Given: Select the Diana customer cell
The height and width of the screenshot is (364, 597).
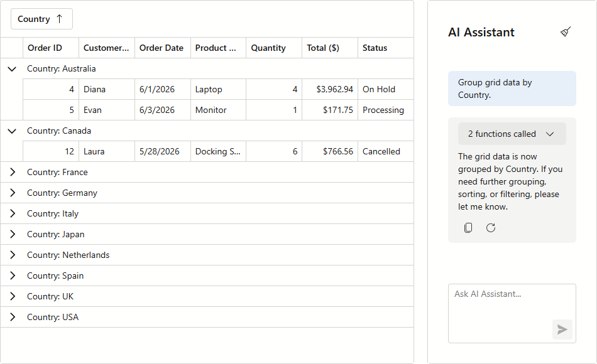Looking at the screenshot, I should tap(107, 89).
